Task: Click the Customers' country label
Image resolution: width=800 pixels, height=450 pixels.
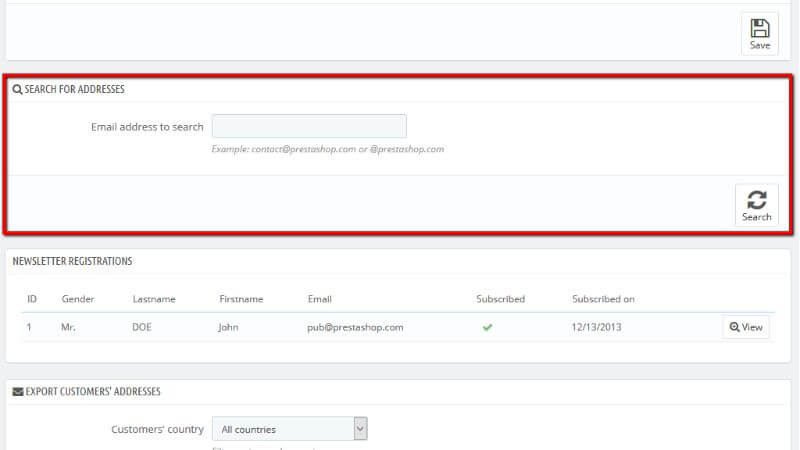Action: point(157,430)
